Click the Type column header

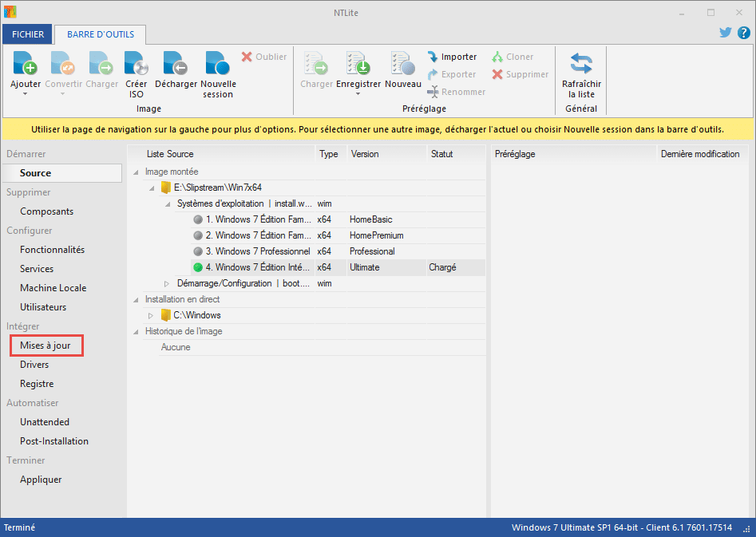click(x=331, y=154)
